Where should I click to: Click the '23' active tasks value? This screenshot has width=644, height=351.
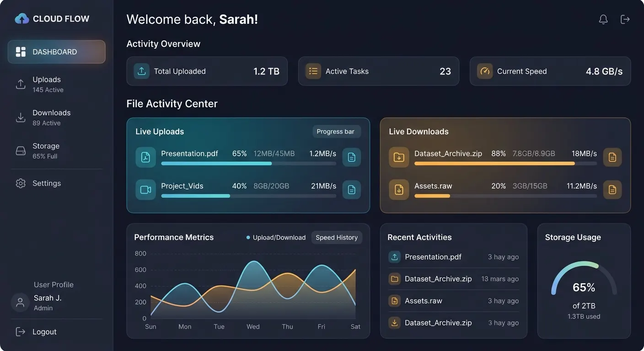(x=445, y=71)
